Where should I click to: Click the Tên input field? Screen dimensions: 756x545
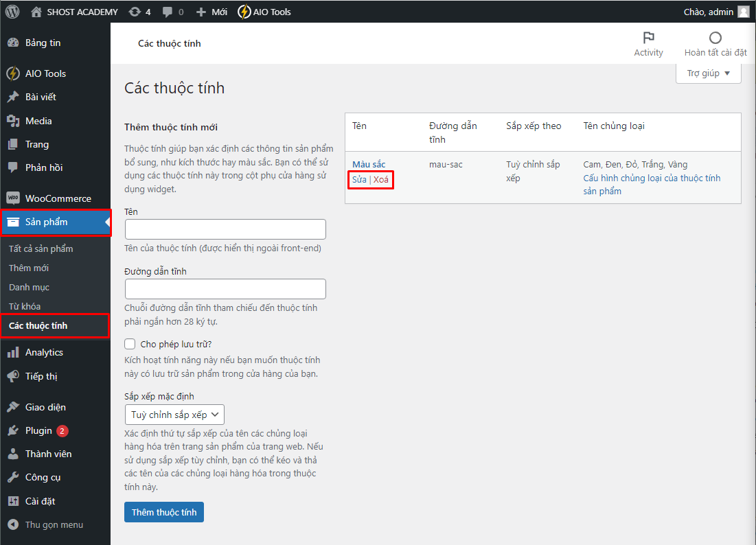pyautogui.click(x=225, y=229)
